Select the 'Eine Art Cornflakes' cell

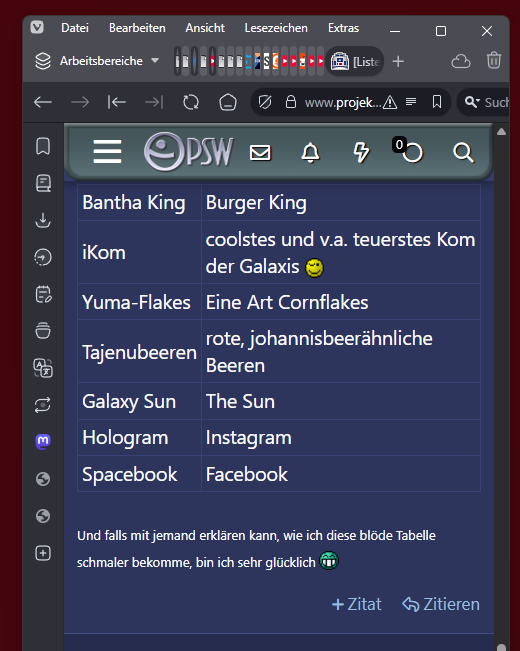341,302
